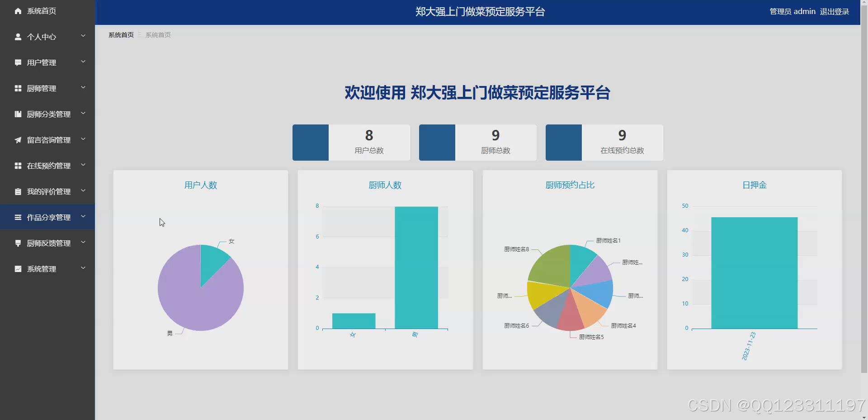Expand the 厨师分类管理 menu

pos(47,114)
